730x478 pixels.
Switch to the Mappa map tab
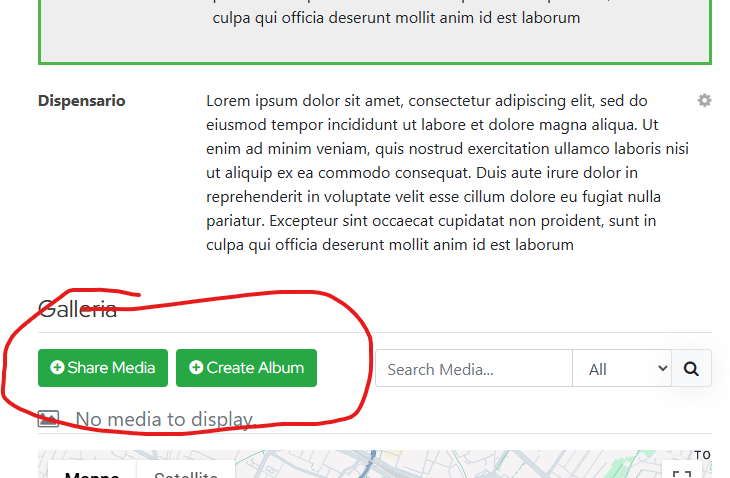point(92,474)
